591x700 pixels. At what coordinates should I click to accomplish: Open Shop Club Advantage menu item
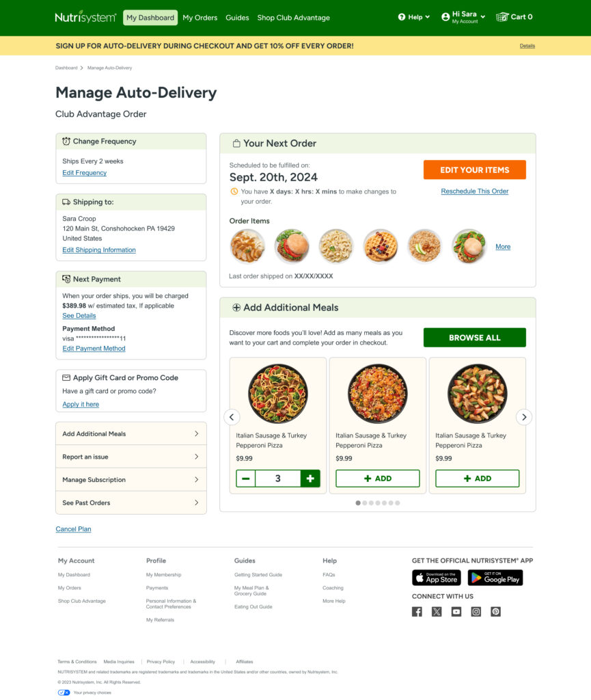click(293, 18)
